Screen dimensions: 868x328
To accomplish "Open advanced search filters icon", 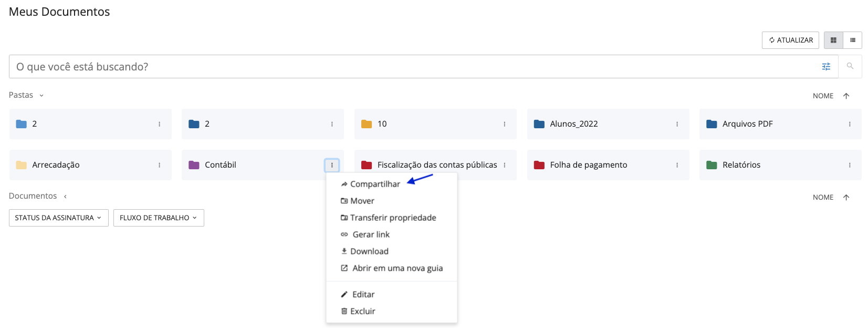I will 826,67.
